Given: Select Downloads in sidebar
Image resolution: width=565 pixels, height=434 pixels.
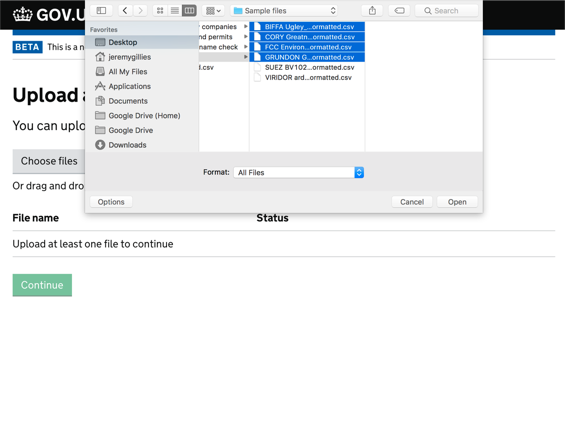Looking at the screenshot, I should [142, 145].
